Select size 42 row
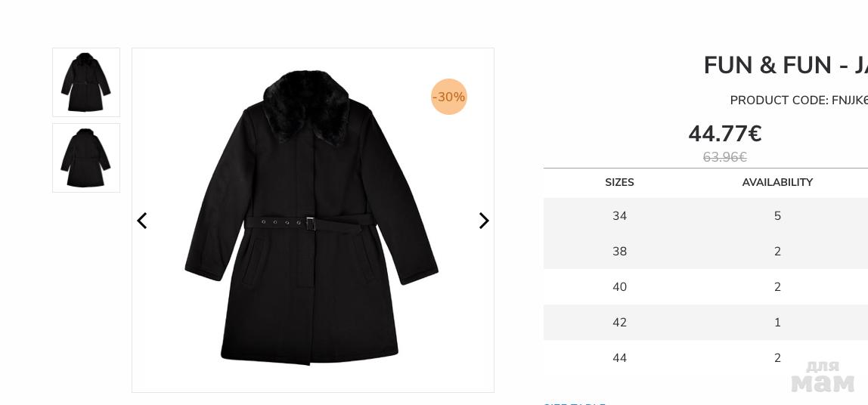Image resolution: width=868 pixels, height=405 pixels. pyautogui.click(x=705, y=322)
